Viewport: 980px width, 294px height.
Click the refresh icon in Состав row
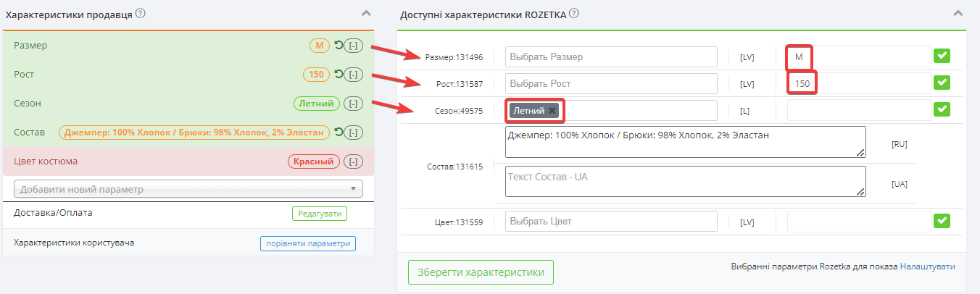338,133
